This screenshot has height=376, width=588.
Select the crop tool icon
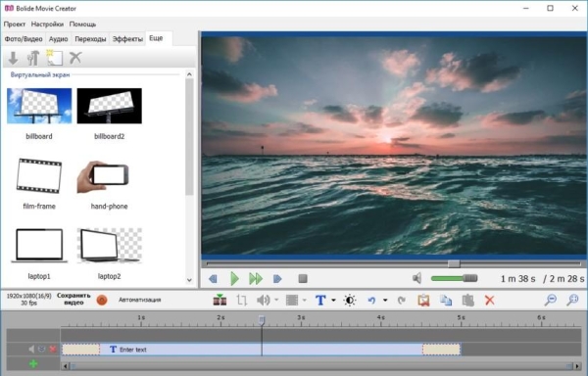242,300
